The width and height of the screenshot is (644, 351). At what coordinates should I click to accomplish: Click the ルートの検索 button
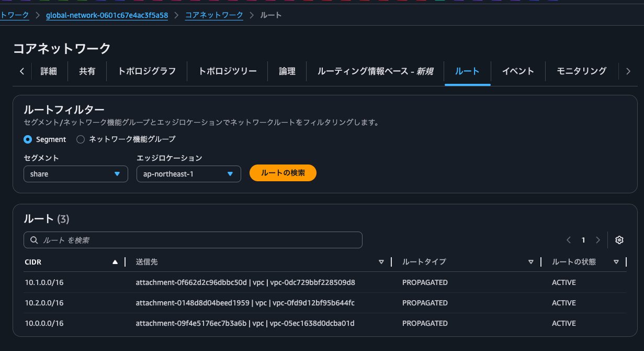tap(283, 173)
